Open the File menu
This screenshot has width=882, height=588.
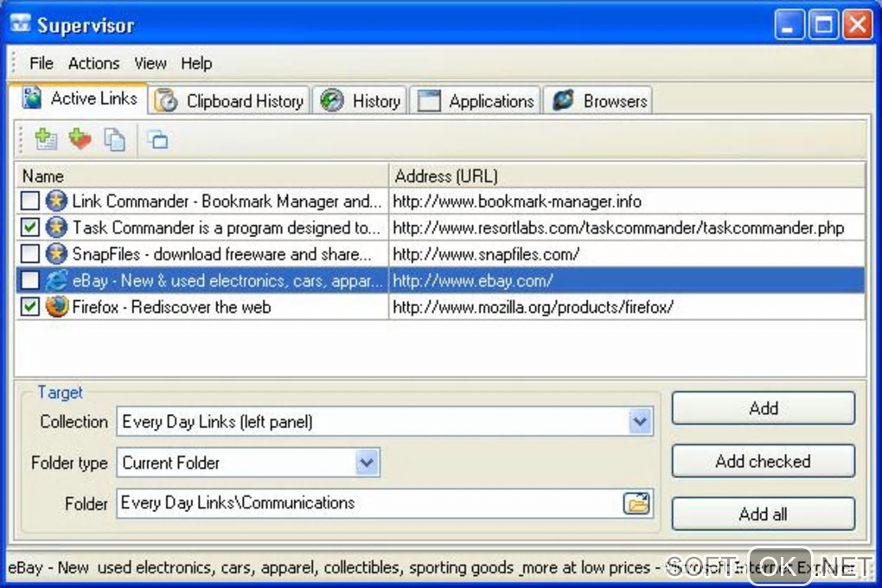41,64
